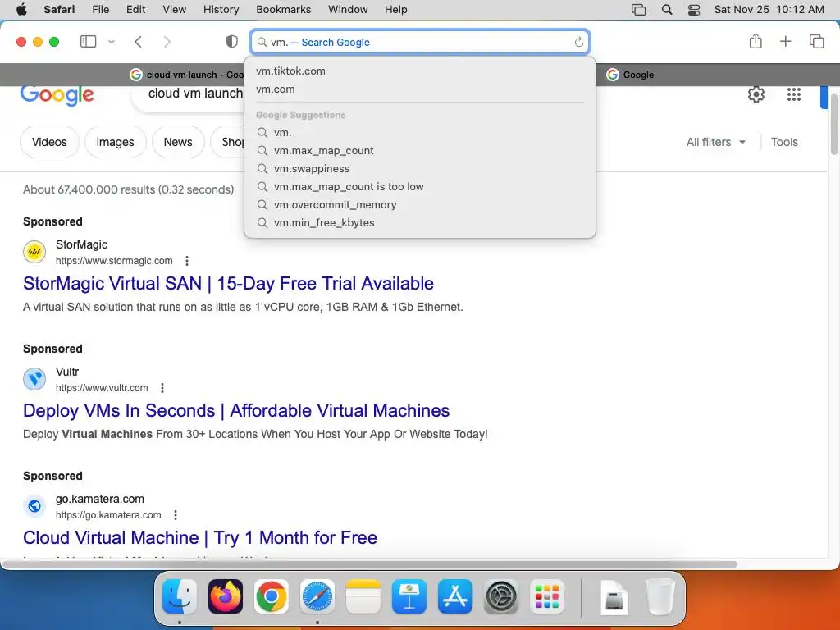The image size is (840, 630).
Task: Go back to the previous page
Action: pos(138,42)
